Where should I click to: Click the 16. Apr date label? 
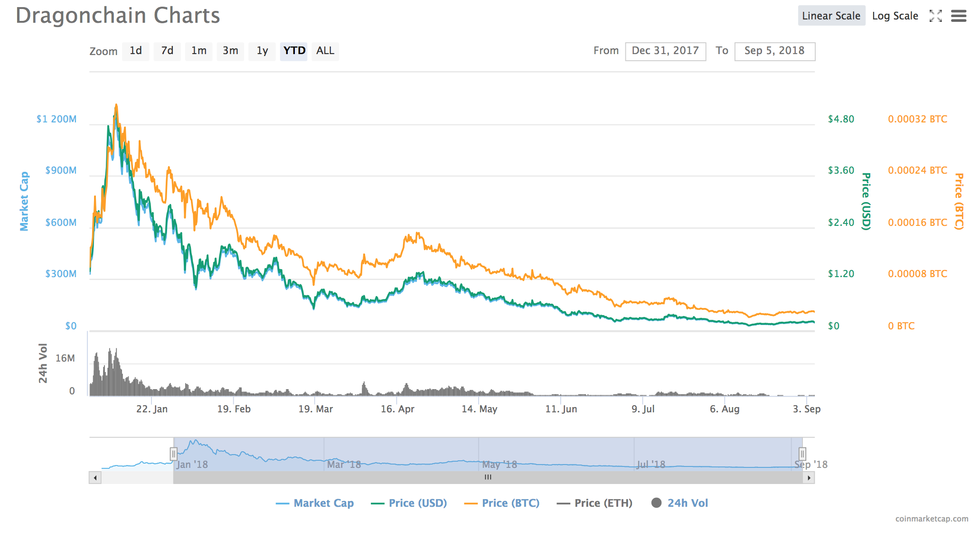click(x=397, y=409)
